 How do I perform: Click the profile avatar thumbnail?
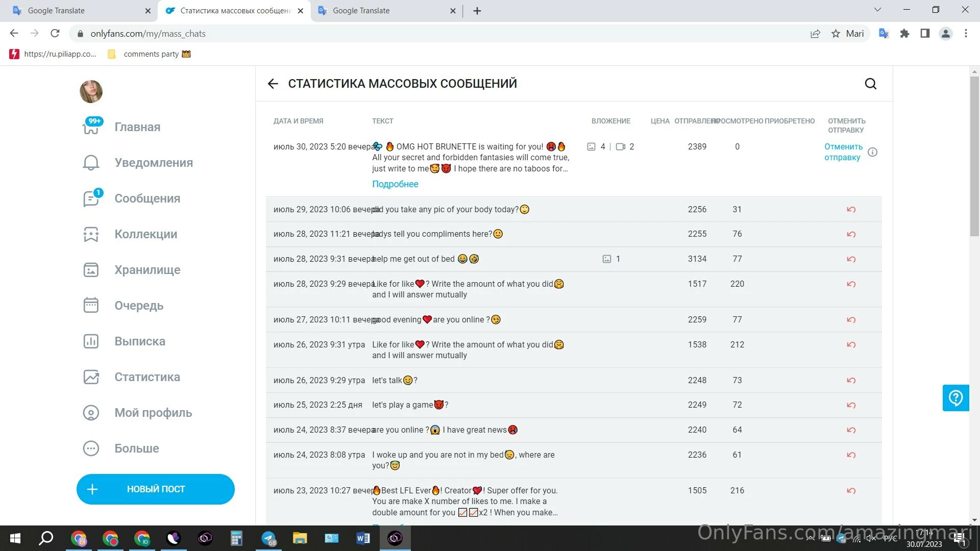point(91,91)
